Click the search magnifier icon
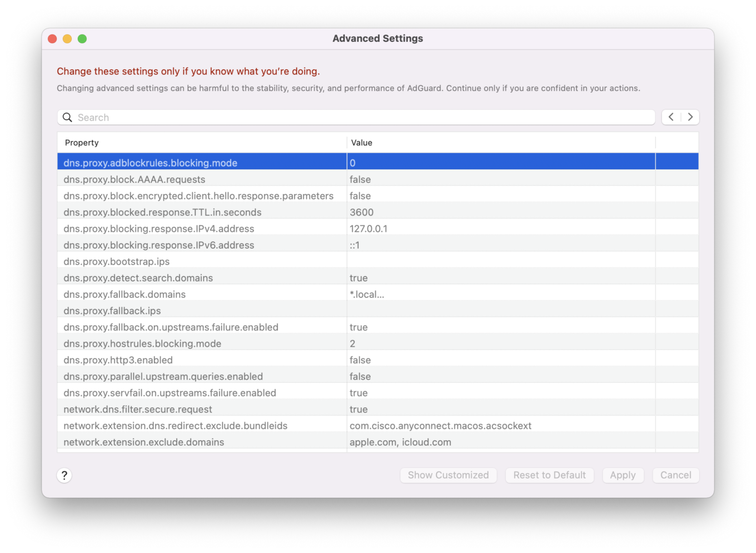Viewport: 756px width, 553px height. (67, 117)
